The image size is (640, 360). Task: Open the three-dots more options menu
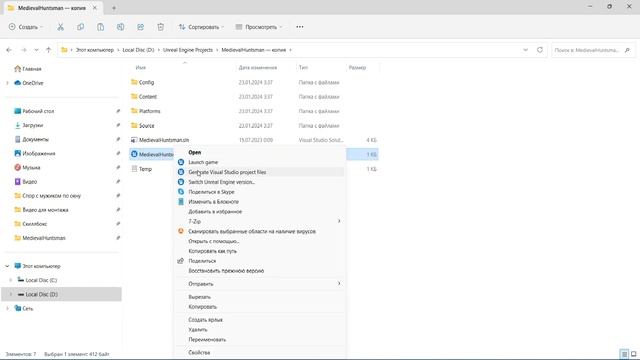(x=300, y=27)
